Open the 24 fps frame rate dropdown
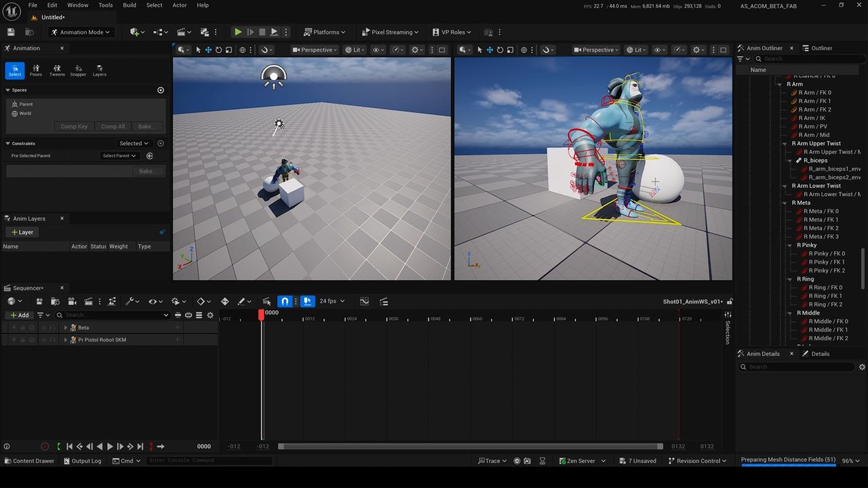Viewport: 868px width, 488px height. (332, 301)
